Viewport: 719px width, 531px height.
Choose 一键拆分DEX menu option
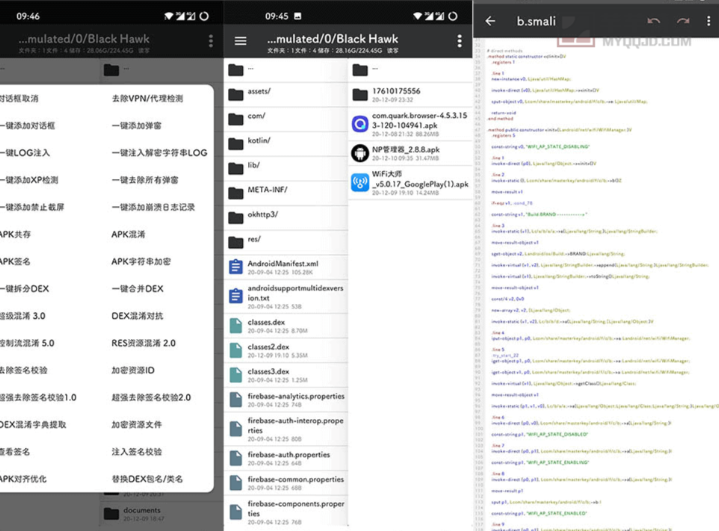[25, 288]
